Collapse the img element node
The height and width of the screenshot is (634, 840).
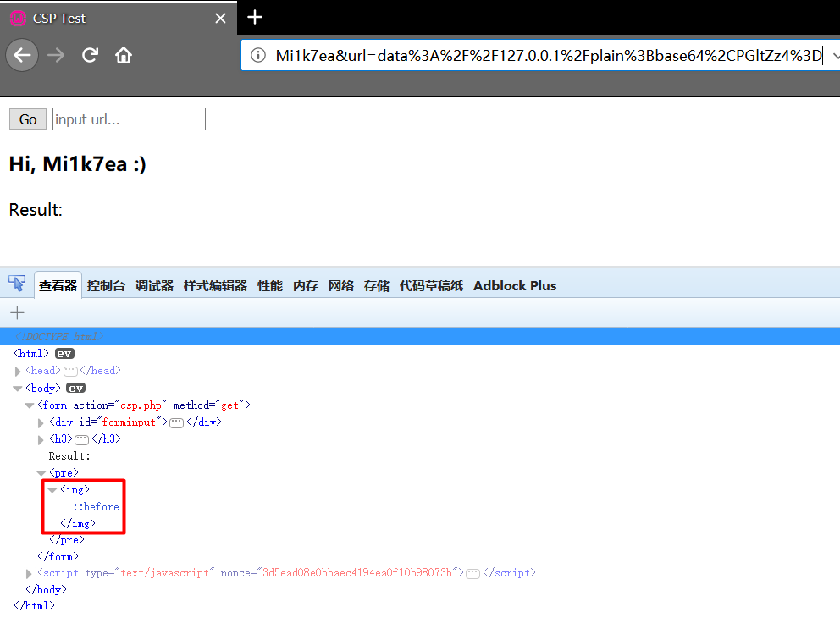point(52,490)
